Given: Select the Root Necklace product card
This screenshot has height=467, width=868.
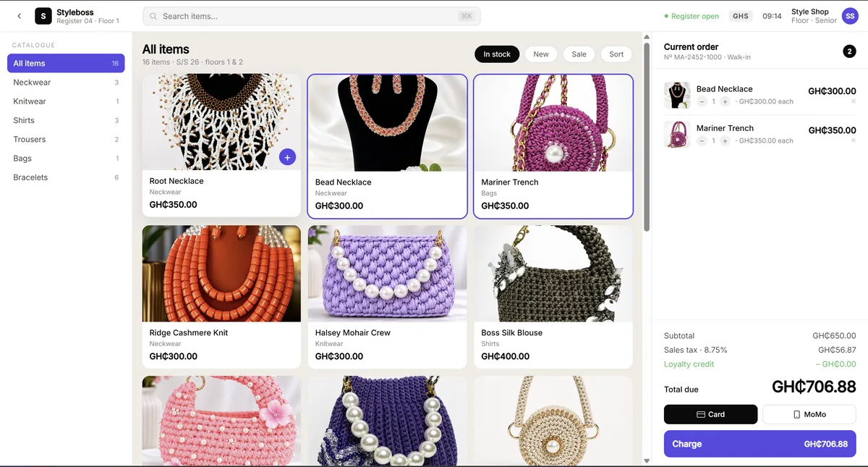Looking at the screenshot, I should [221, 145].
